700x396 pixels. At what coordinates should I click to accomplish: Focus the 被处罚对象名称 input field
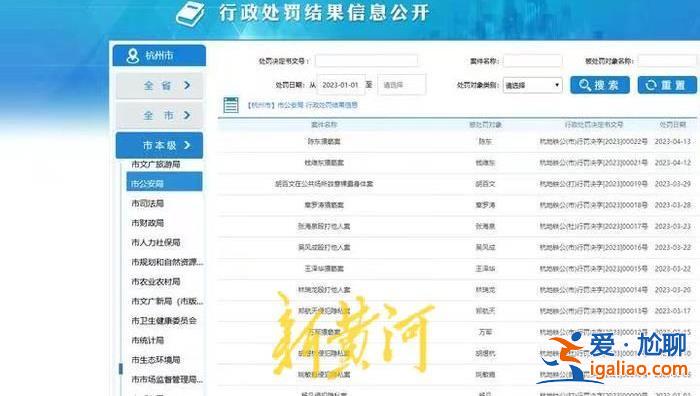tap(667, 61)
